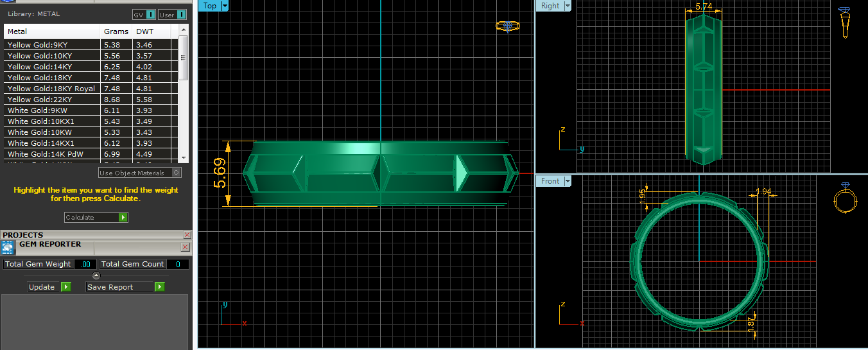Click the Gem Reporter panel icon
Screen dimensions: 868x350
(x=8, y=248)
